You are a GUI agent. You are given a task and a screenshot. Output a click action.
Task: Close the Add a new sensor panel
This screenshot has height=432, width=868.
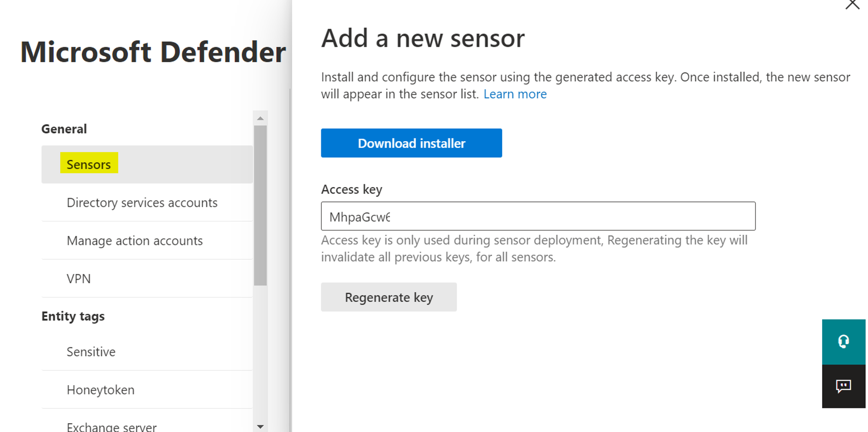852,5
